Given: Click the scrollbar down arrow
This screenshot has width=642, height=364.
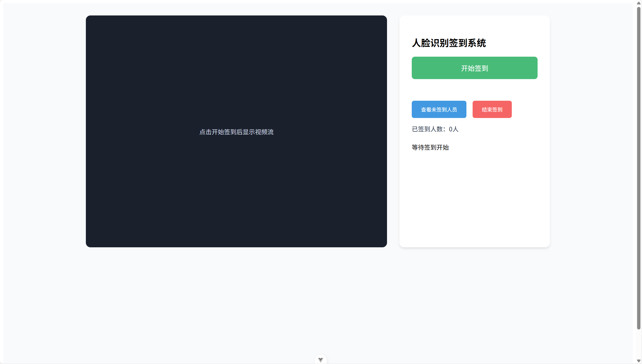Looking at the screenshot, I should [x=638, y=361].
